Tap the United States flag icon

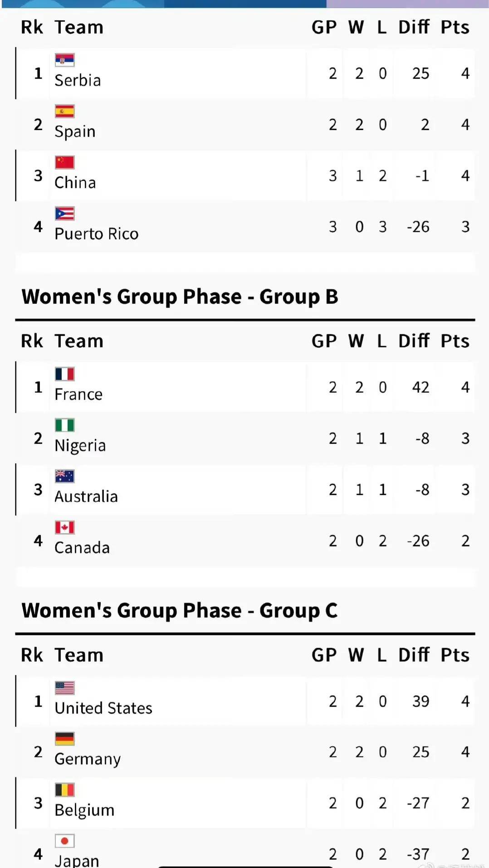(x=64, y=688)
